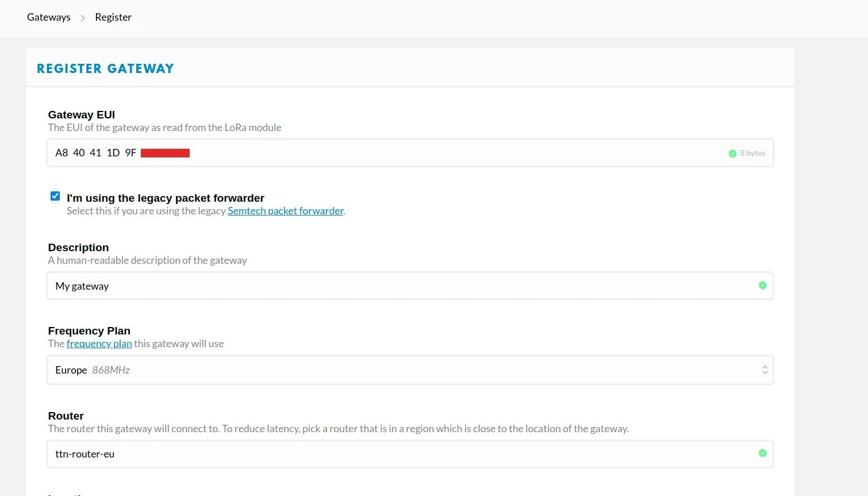
Task: Click the 'Frequency Plan' label
Action: [x=89, y=330]
